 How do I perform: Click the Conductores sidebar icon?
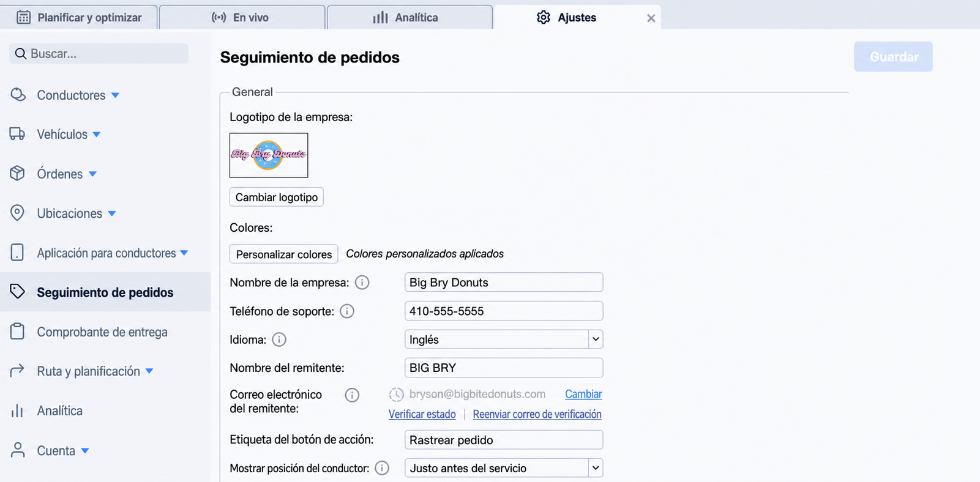[x=18, y=95]
